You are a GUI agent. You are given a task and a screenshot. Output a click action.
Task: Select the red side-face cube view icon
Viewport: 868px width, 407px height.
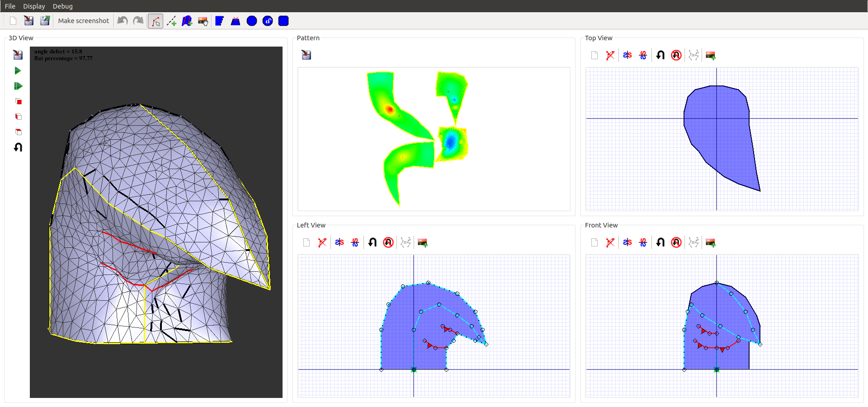coord(18,117)
